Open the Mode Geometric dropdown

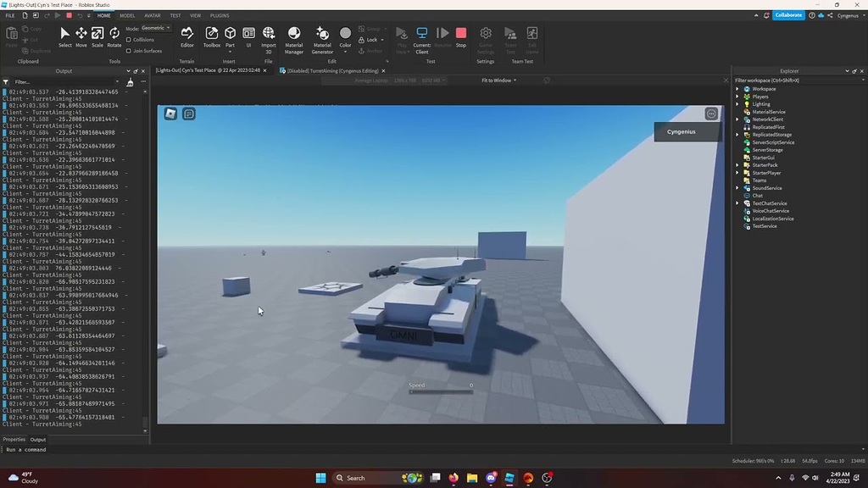155,28
